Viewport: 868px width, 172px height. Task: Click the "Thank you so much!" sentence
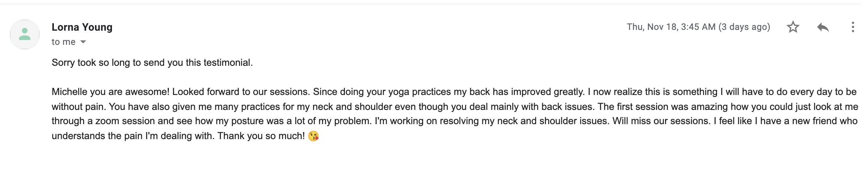(261, 136)
